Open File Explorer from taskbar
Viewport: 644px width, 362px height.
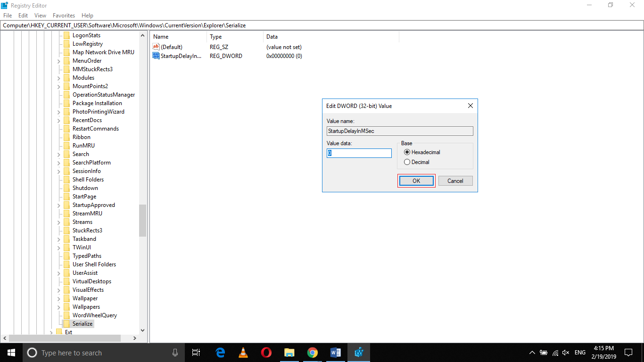(x=289, y=353)
